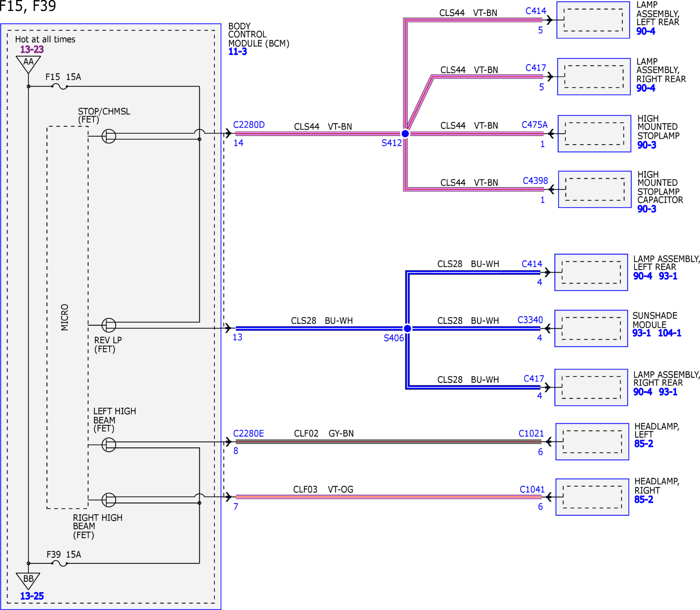Image resolution: width=700 pixels, height=610 pixels.
Task: Open the 13-25 page reference link
Action: pos(32,596)
